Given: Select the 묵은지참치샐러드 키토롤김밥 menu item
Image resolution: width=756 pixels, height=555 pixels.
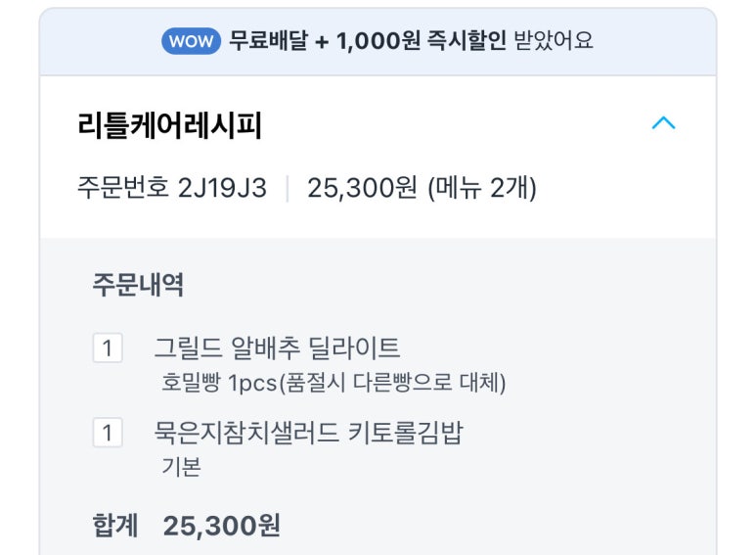Looking at the screenshot, I should [x=308, y=432].
